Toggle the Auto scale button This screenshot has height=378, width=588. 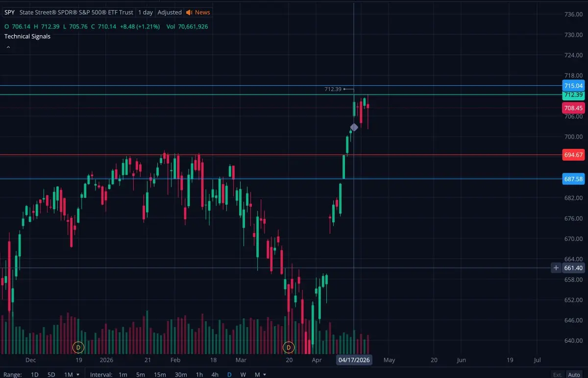[x=574, y=375]
